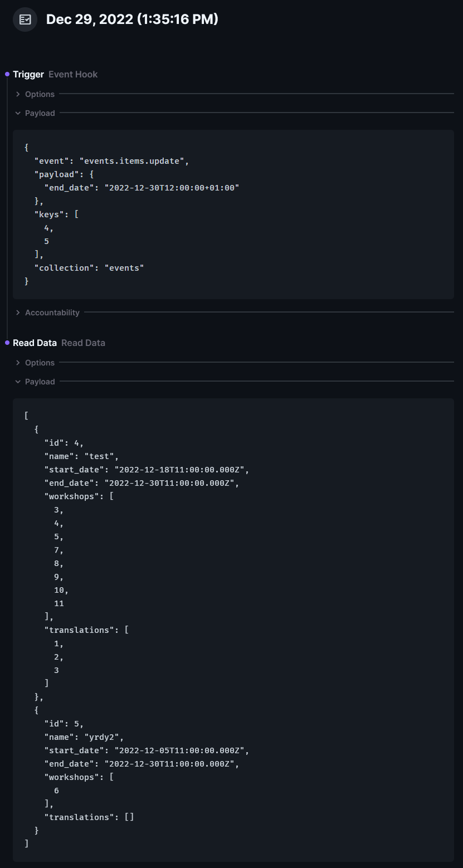This screenshot has width=463, height=868.
Task: Collapse the Payload section under Read Data
Action: tap(40, 381)
